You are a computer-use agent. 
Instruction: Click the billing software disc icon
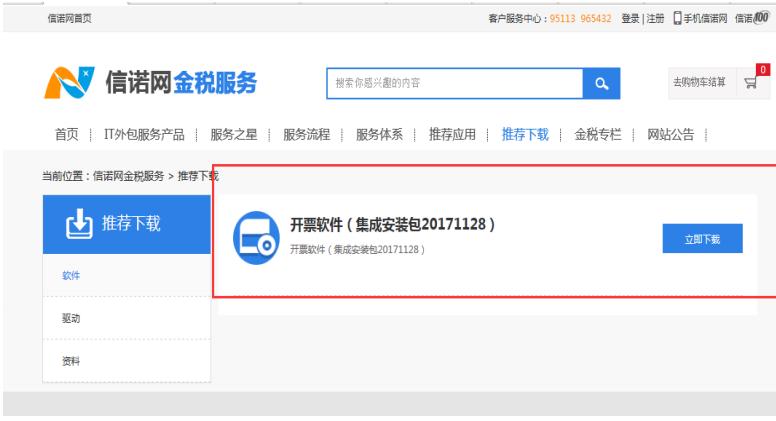256,237
